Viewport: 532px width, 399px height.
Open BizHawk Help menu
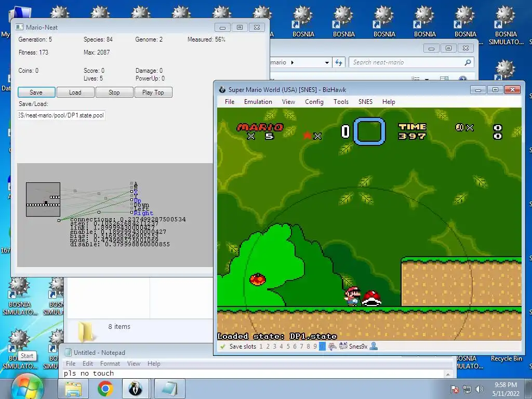pos(389,102)
